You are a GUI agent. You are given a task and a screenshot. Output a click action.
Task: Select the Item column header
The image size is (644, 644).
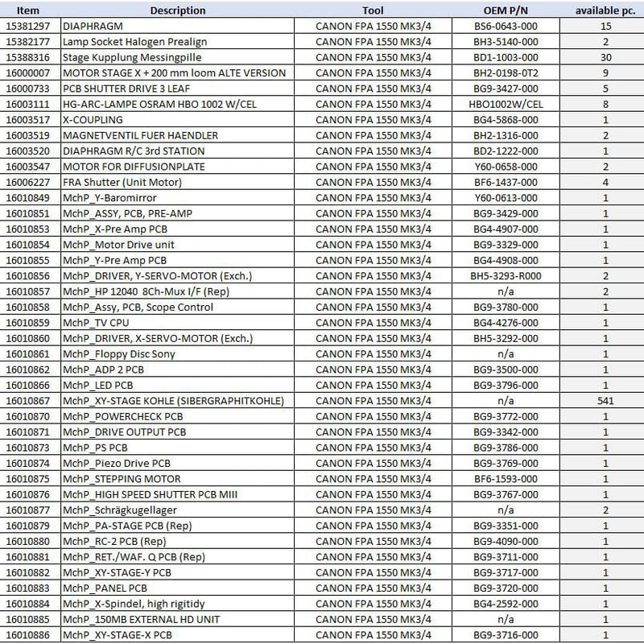(x=30, y=10)
